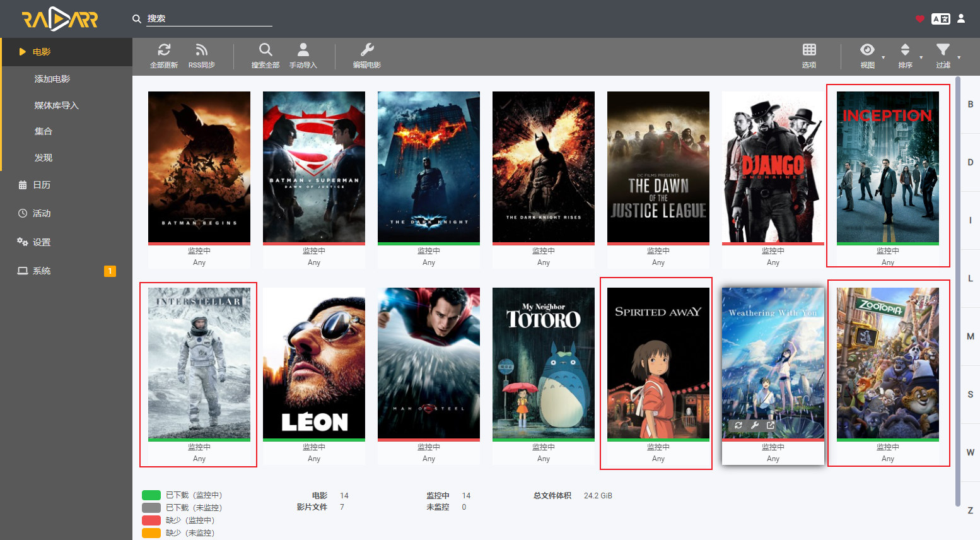Open the Interstellar poster

(199, 363)
